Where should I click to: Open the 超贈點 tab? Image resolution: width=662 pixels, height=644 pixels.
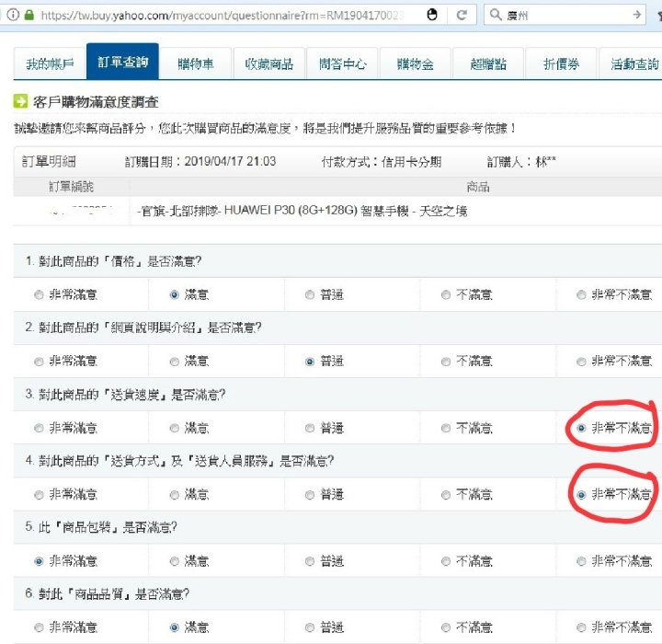coord(488,63)
